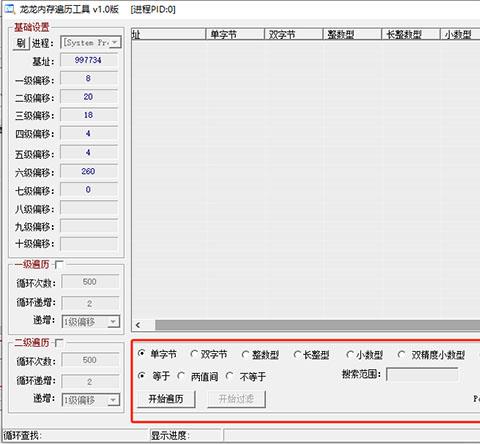Select the 长整型 radio button
480x444 pixels.
(311, 355)
